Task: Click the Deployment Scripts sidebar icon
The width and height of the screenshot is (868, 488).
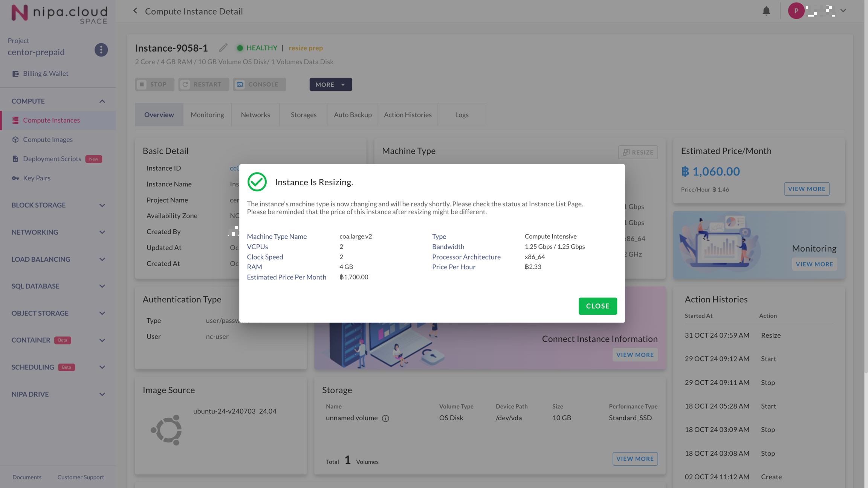Action: (15, 159)
